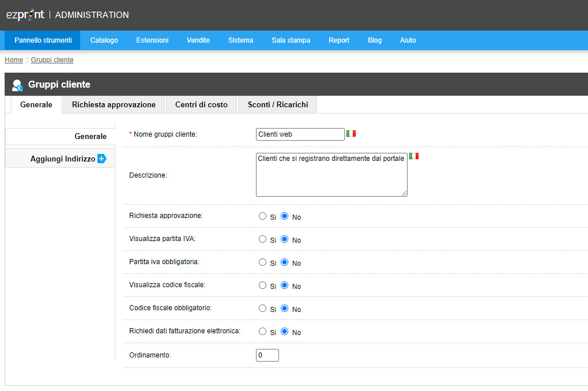
Task: Click the Gruppi cliente user icon
Action: pos(17,85)
